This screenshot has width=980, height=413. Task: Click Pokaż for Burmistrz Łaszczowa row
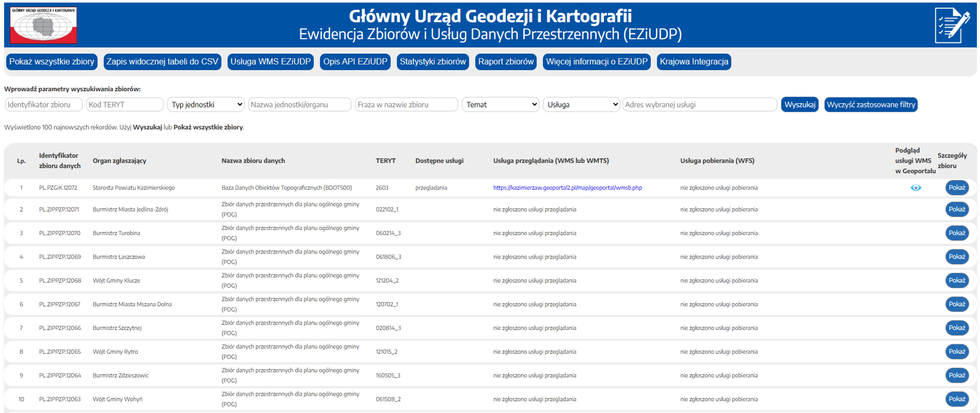(x=957, y=256)
